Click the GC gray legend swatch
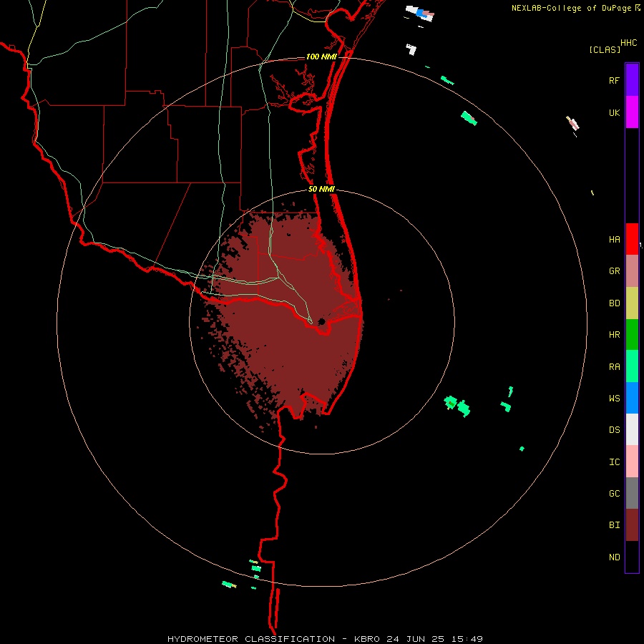This screenshot has height=644, width=644. [632, 493]
